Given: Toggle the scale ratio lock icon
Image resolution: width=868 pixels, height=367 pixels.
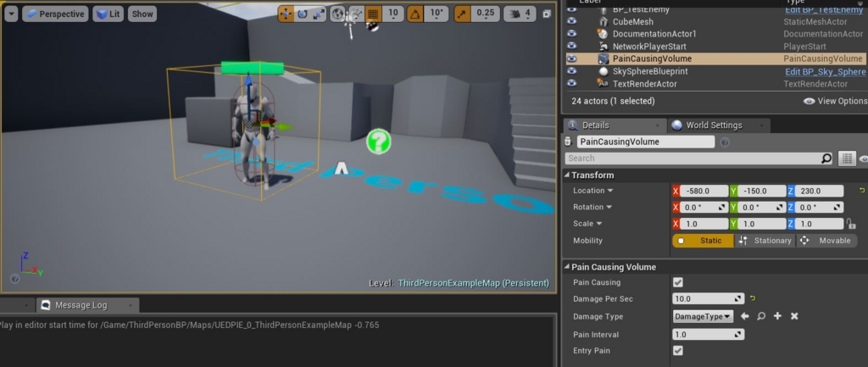Looking at the screenshot, I should (851, 224).
